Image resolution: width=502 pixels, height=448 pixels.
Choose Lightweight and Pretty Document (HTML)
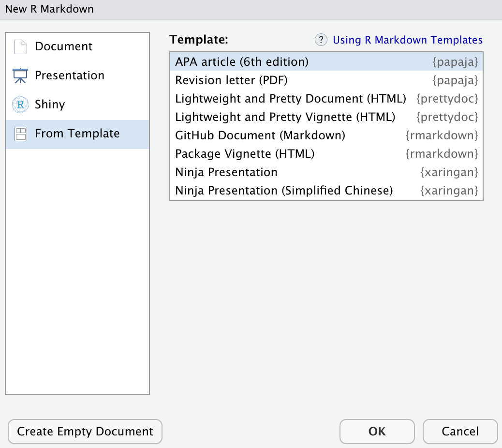coord(326,98)
